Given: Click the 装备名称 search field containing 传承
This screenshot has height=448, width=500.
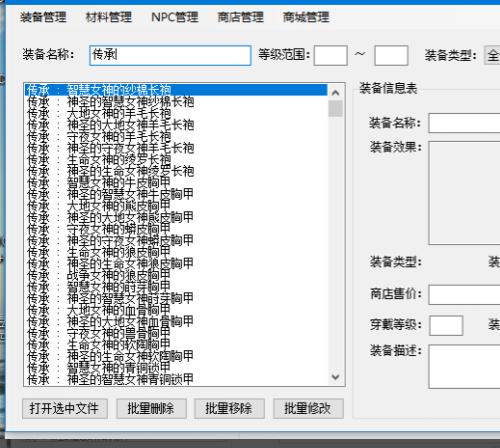Looking at the screenshot, I should tap(170, 55).
